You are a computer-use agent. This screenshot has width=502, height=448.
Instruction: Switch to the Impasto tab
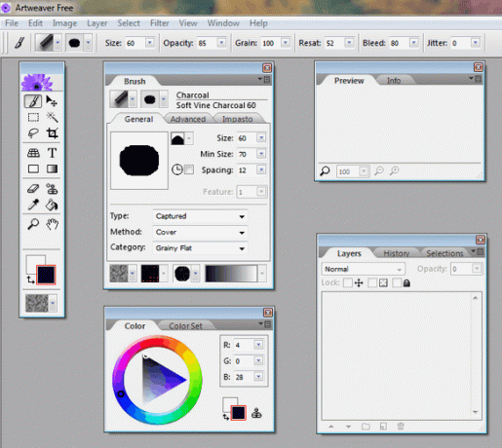click(237, 119)
